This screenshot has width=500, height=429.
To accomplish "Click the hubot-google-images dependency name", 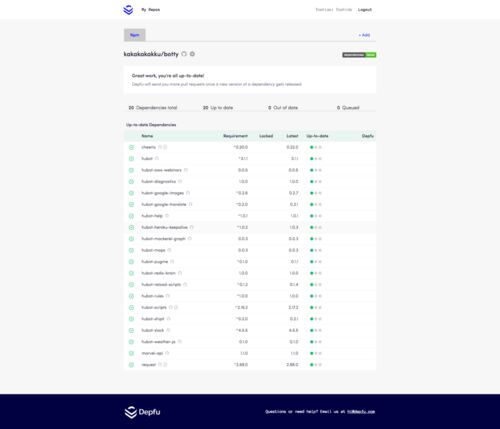I will pos(162,193).
